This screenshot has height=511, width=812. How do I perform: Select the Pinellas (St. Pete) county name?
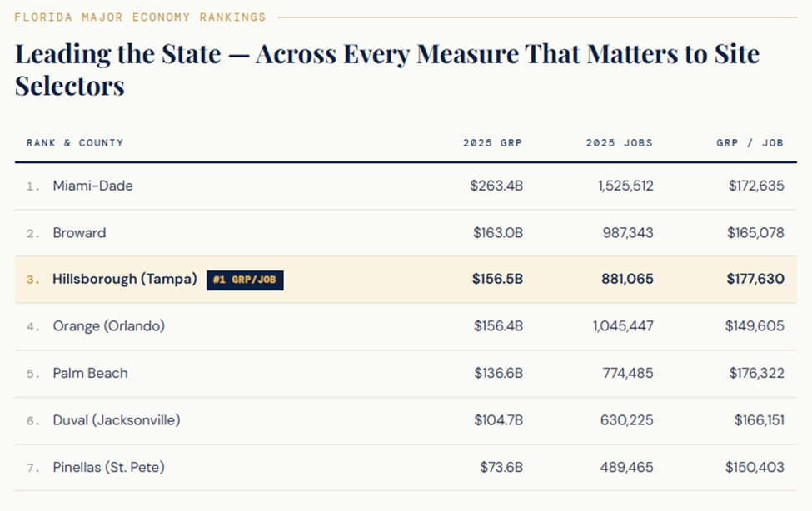click(x=108, y=468)
